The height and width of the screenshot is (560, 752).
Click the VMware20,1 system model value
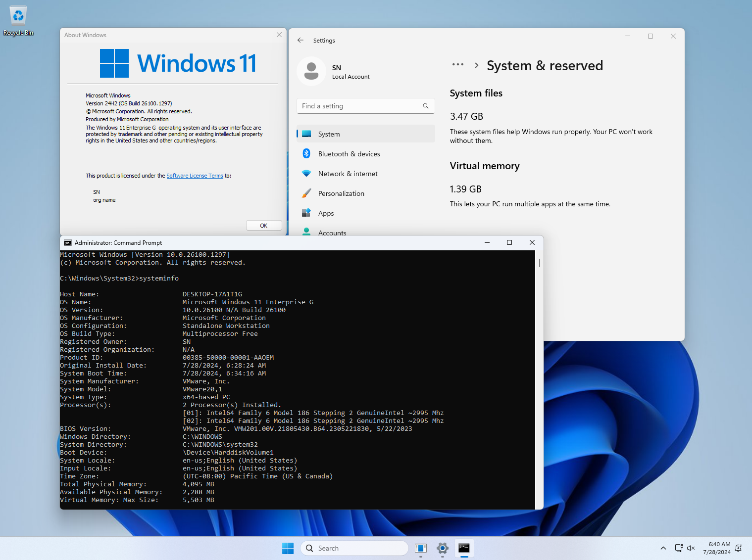[202, 389]
